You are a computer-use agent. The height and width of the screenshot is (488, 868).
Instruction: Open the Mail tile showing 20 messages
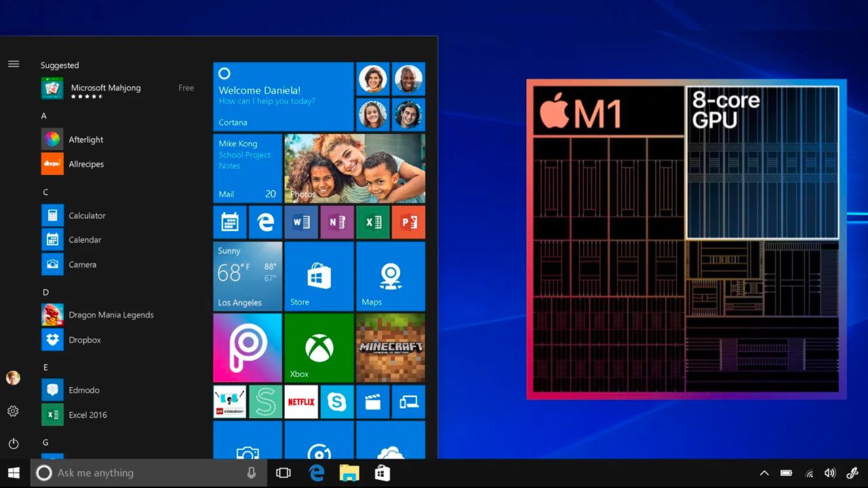[x=248, y=169]
